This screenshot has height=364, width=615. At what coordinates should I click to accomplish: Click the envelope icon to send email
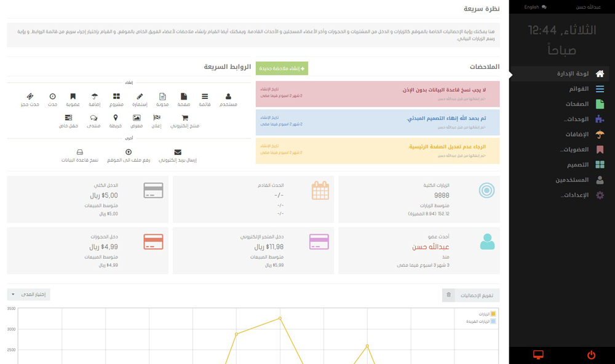177,151
